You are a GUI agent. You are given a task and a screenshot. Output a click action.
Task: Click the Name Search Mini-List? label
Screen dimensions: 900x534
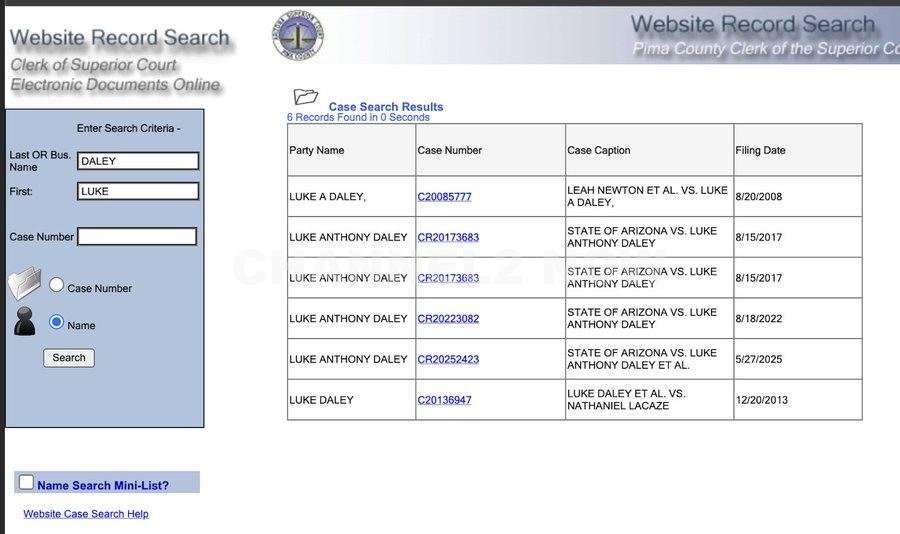[x=103, y=486]
